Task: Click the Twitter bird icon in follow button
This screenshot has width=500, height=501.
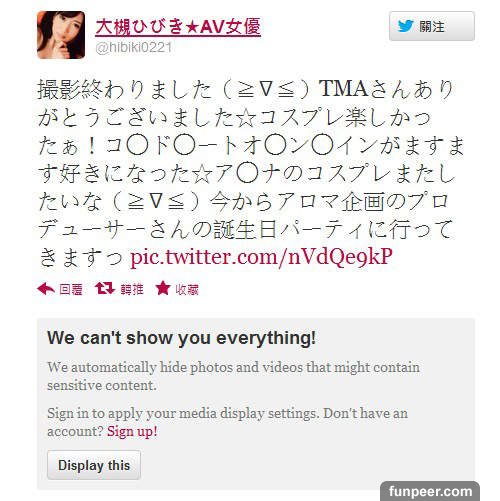Action: (406, 26)
